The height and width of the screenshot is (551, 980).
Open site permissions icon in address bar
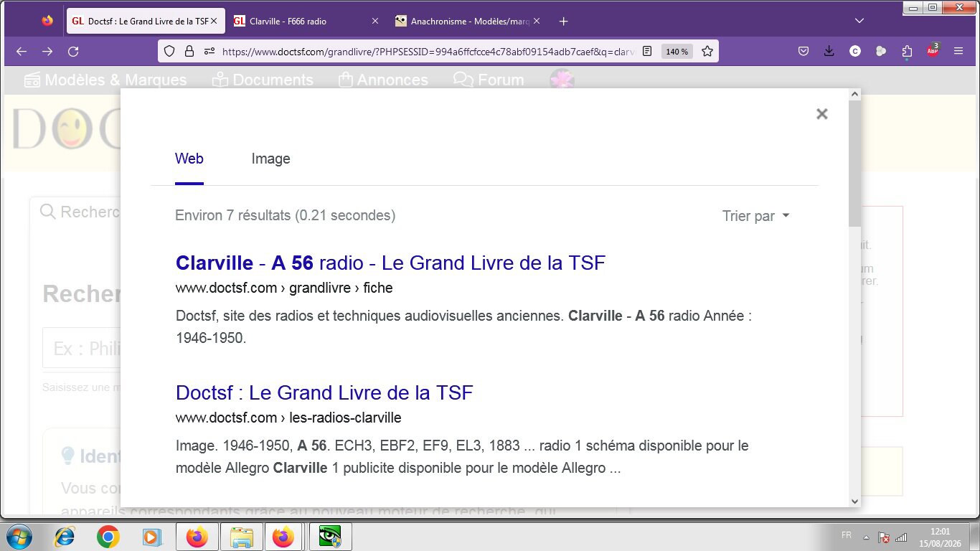tap(209, 51)
